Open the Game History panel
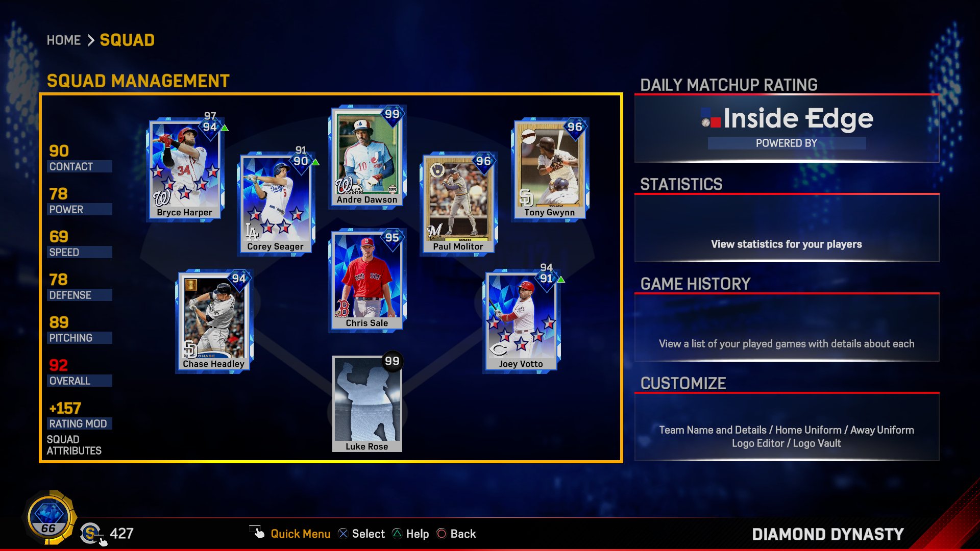This screenshot has height=551, width=980. pos(787,328)
